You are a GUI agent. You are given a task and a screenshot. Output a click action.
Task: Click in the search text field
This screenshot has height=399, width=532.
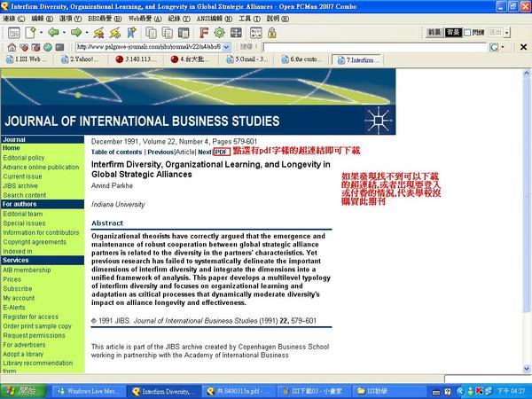point(375,47)
